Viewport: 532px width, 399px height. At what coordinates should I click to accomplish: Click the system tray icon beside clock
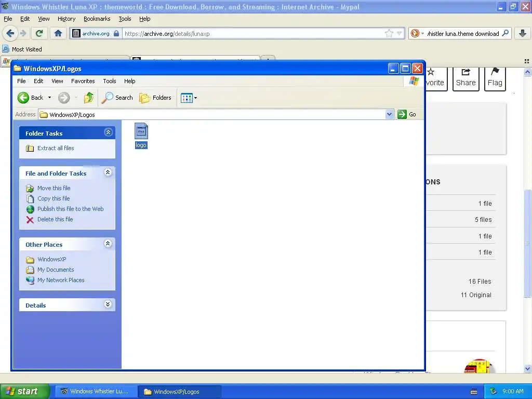pos(494,391)
